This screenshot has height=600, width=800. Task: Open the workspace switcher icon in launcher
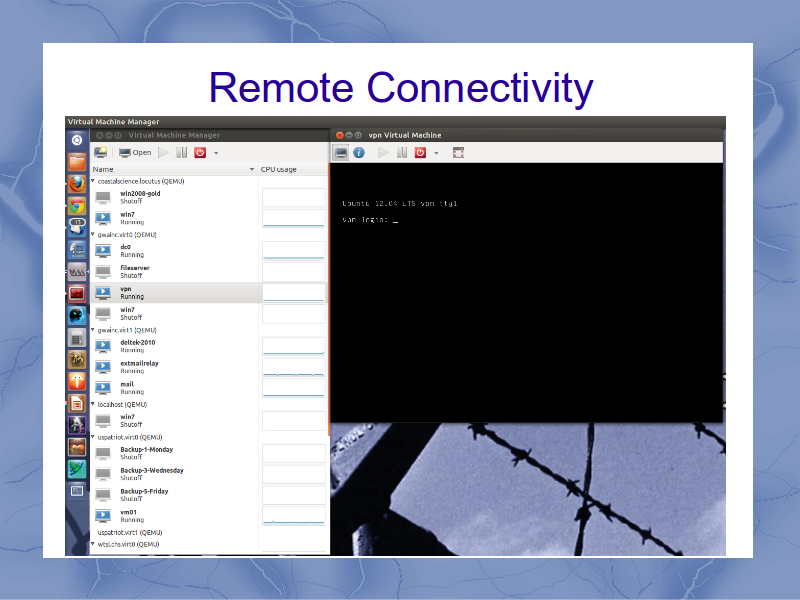(77, 491)
